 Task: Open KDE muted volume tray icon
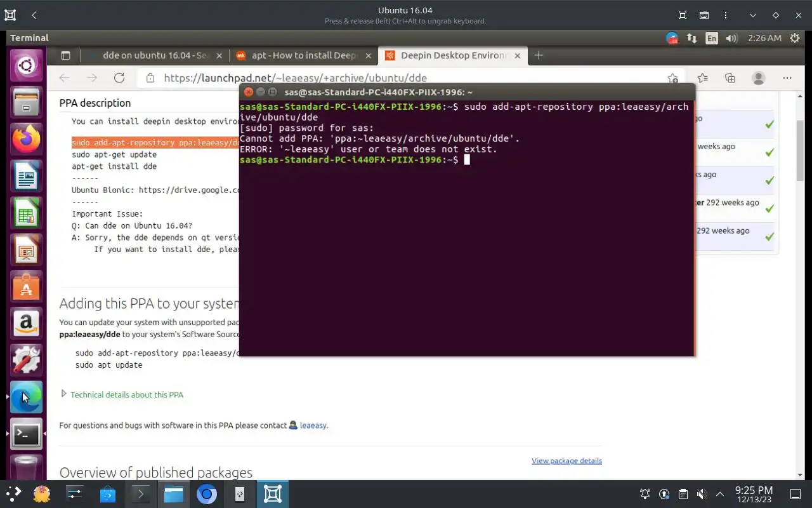click(x=702, y=494)
